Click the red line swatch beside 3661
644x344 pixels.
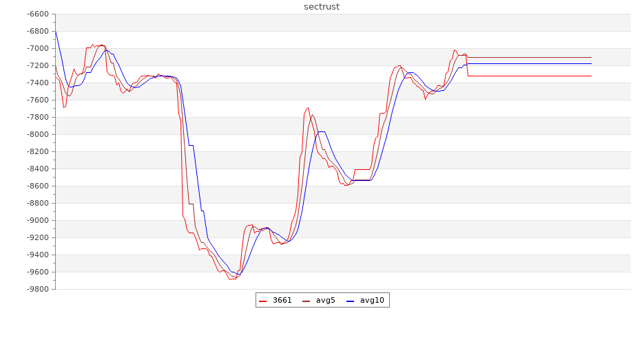[263, 301]
